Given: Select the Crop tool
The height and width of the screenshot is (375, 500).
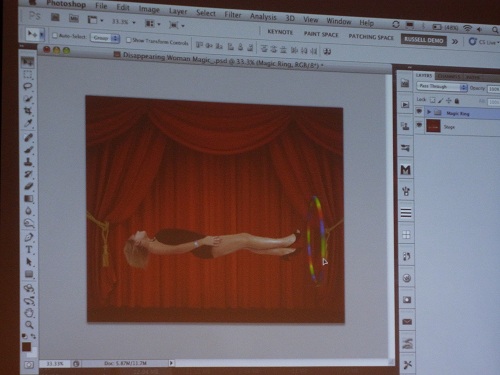Looking at the screenshot, I should [28, 110].
